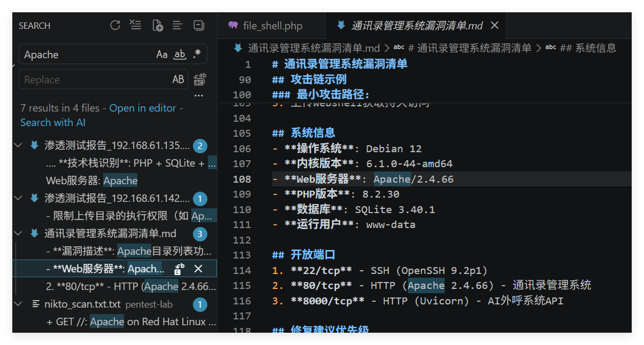Dismiss the selected '**Web服务器**' result
The width and height of the screenshot is (644, 345).
click(x=198, y=269)
